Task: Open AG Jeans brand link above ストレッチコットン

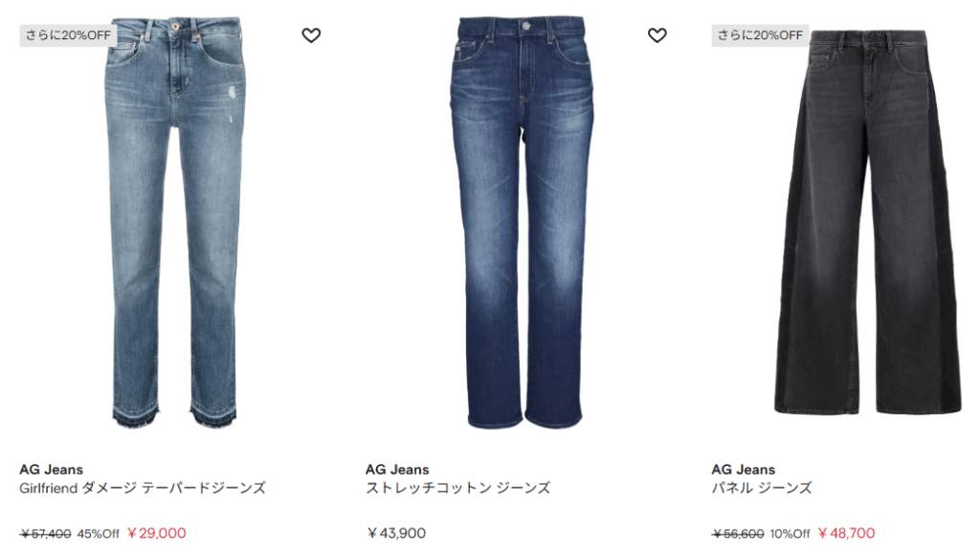Action: pyautogui.click(x=397, y=470)
